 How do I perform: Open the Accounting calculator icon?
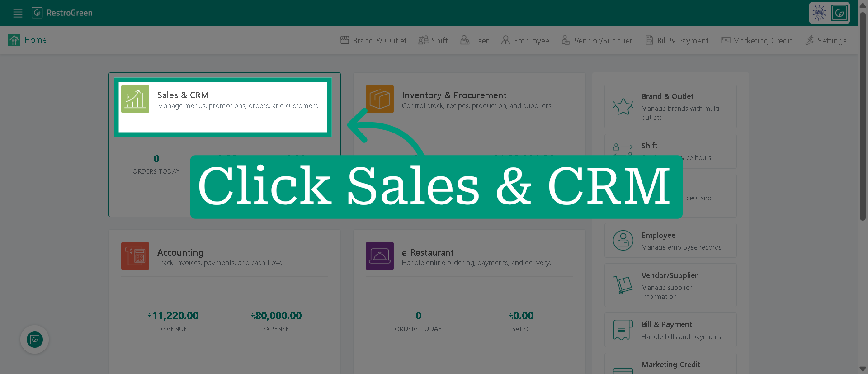[135, 256]
